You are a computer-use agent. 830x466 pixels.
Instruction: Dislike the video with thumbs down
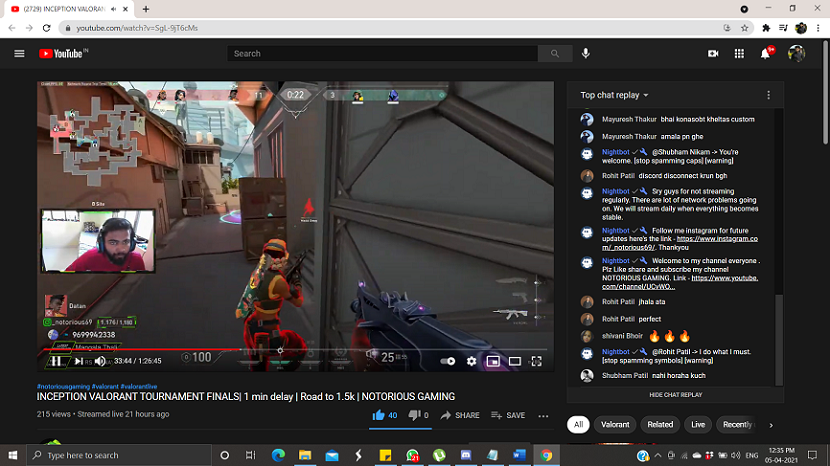(413, 415)
